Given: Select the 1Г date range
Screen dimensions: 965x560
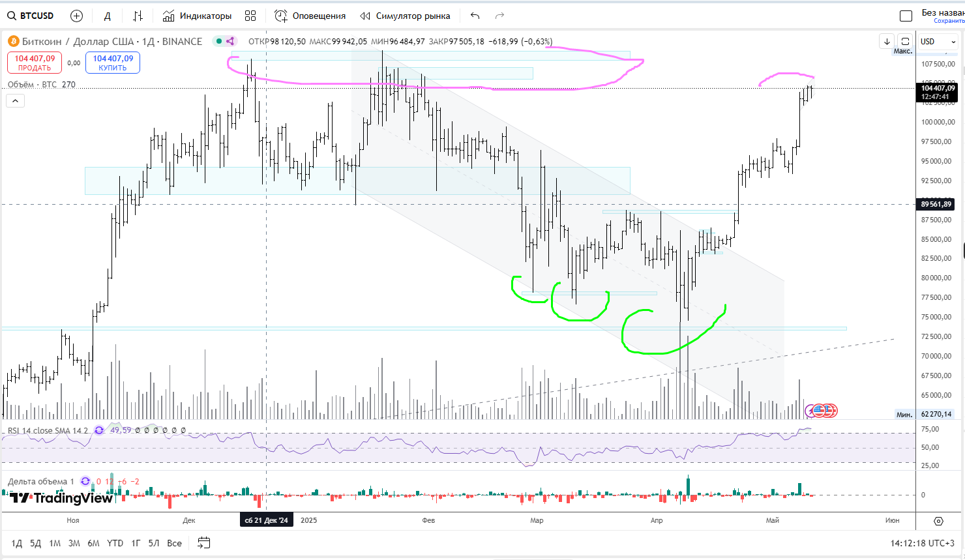Looking at the screenshot, I should tap(136, 543).
